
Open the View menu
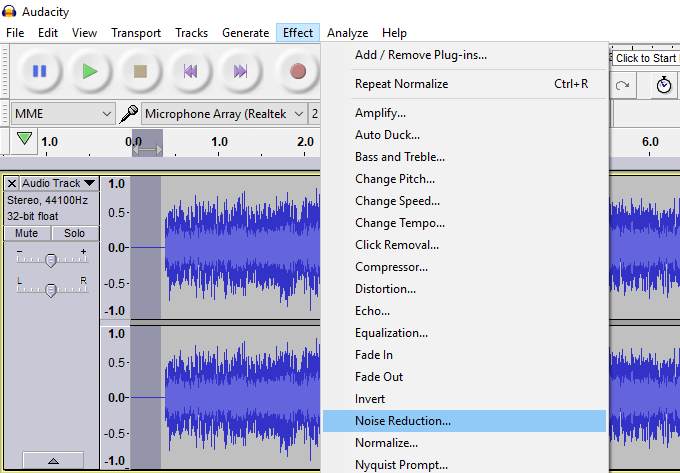84,33
